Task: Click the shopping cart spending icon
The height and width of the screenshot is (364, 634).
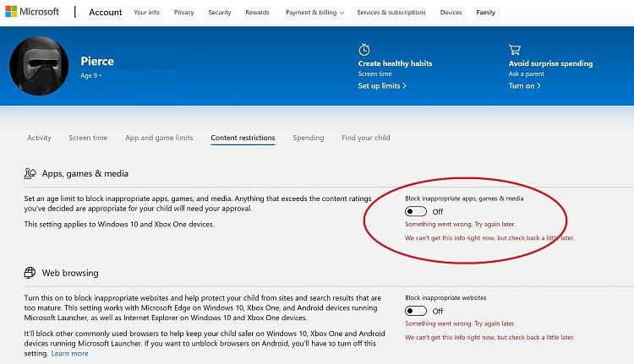Action: click(514, 50)
